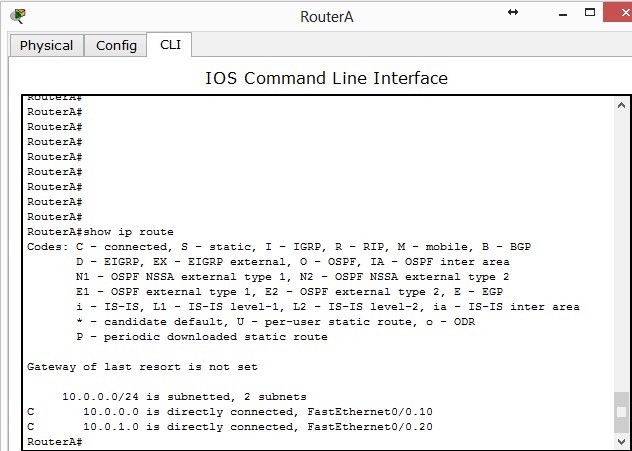Viewport: 632px width, 451px height.
Task: Open the Config tab
Action: [116, 46]
